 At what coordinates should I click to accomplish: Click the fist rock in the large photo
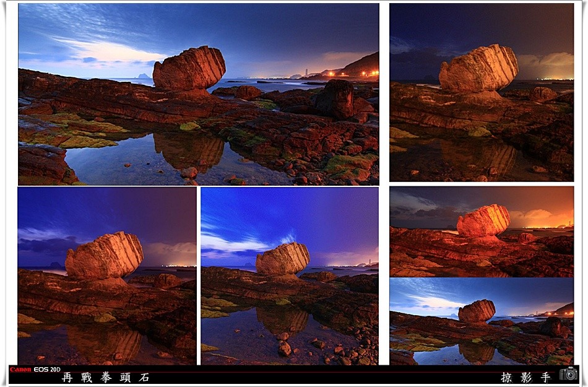(189, 68)
